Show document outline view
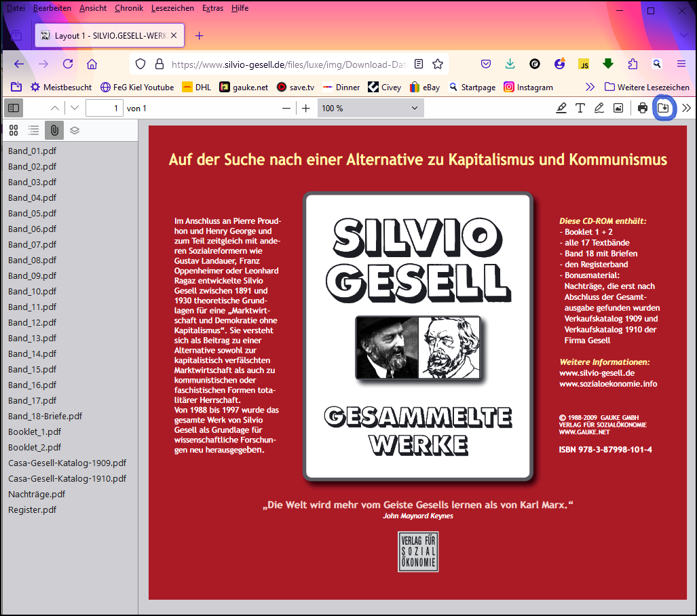 coord(34,130)
